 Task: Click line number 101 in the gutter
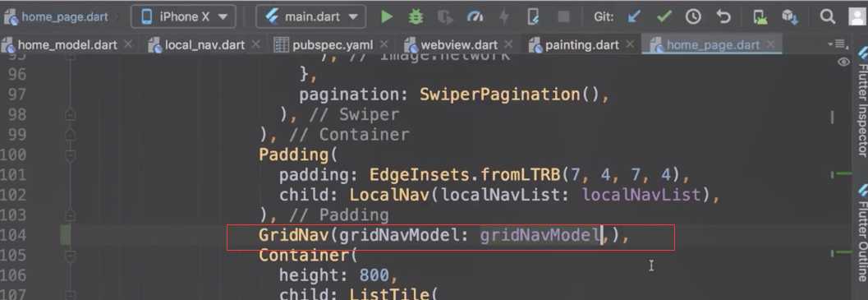(13, 175)
